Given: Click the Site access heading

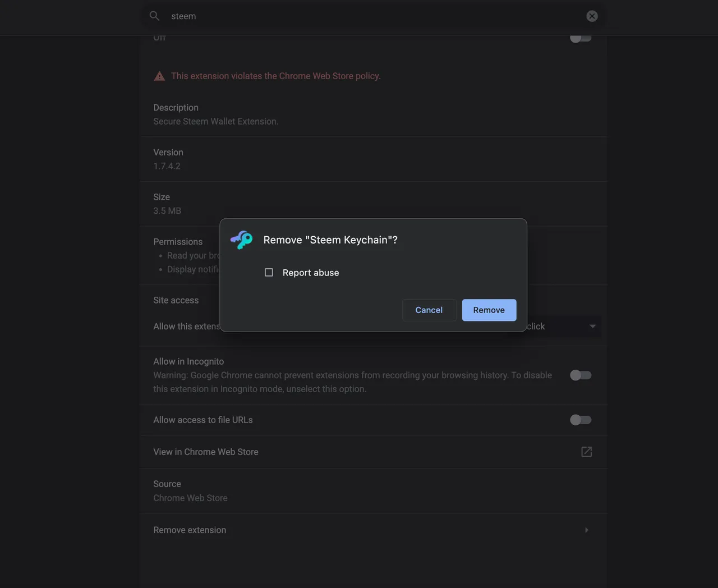Looking at the screenshot, I should (x=176, y=300).
